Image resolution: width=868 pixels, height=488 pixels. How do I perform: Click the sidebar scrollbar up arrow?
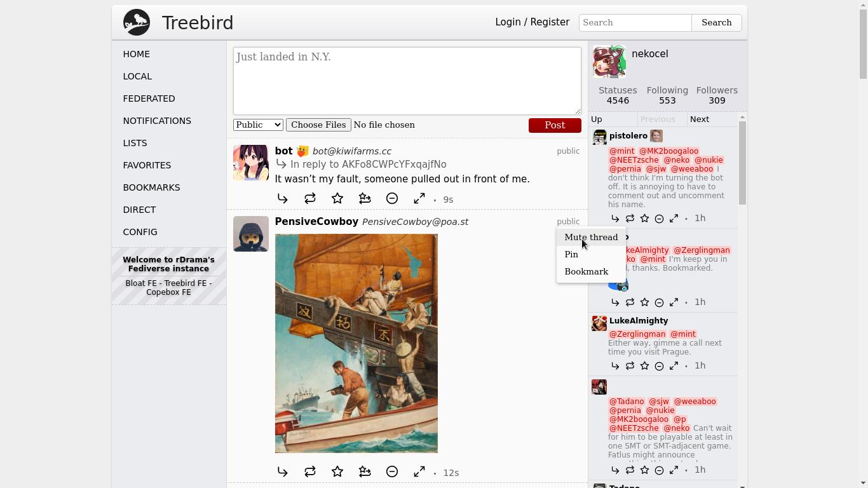pyautogui.click(x=742, y=118)
